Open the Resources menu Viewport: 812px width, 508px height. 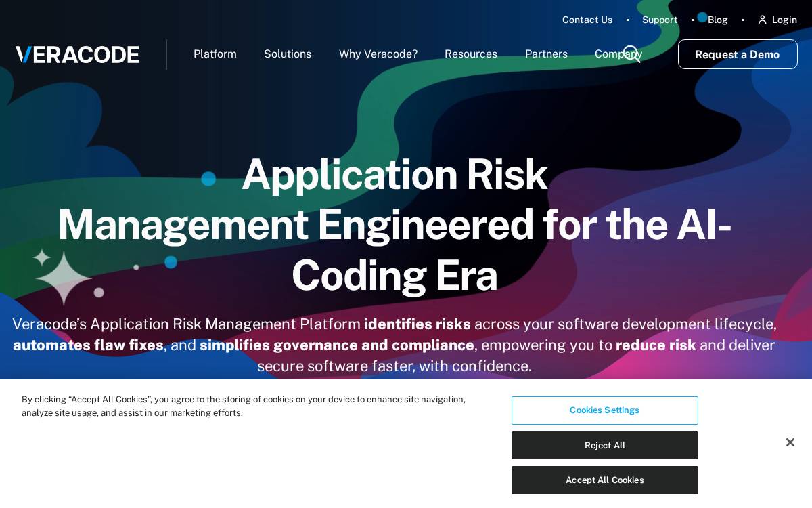pyautogui.click(x=471, y=54)
